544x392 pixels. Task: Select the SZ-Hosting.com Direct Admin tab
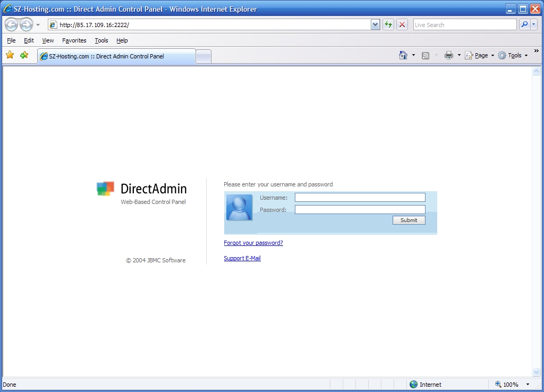click(116, 56)
